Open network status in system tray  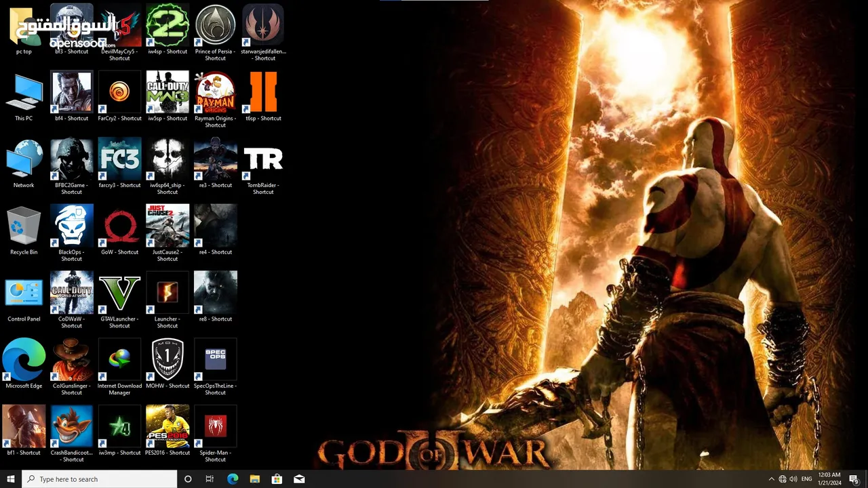(783, 479)
